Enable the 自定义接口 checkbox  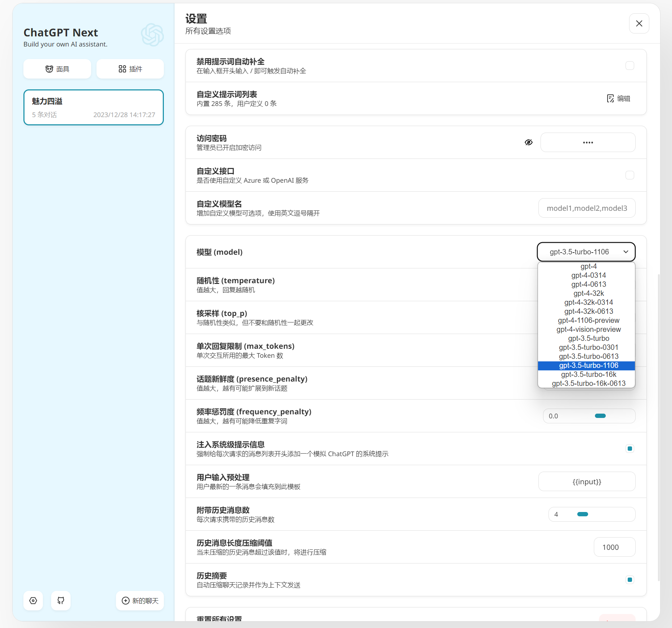tap(630, 175)
